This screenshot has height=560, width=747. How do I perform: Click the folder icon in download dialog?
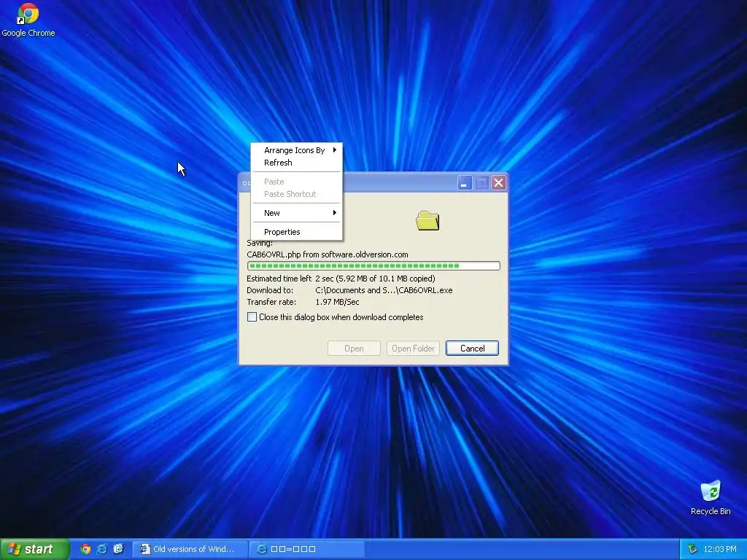tap(427, 220)
